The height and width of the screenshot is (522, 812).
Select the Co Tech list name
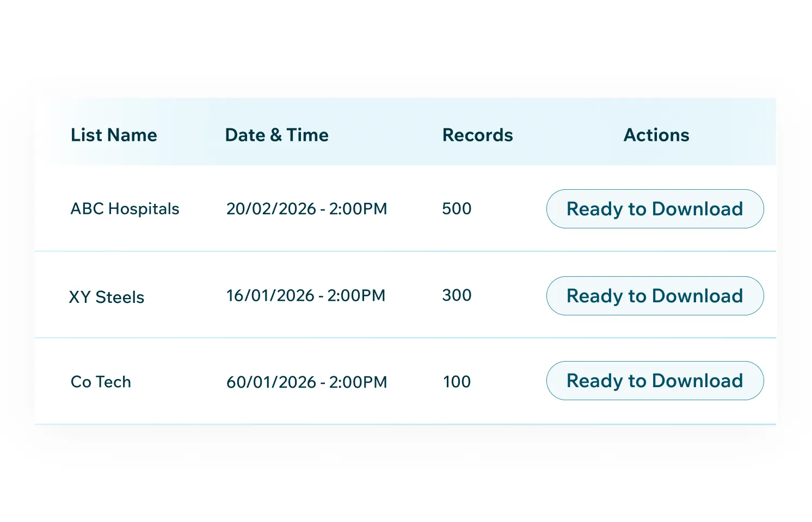(101, 382)
